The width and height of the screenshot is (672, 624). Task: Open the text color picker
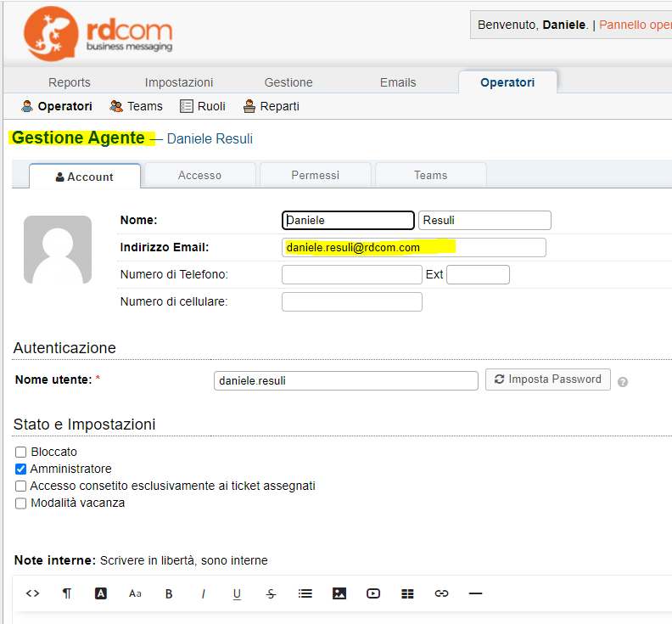pos(101,593)
